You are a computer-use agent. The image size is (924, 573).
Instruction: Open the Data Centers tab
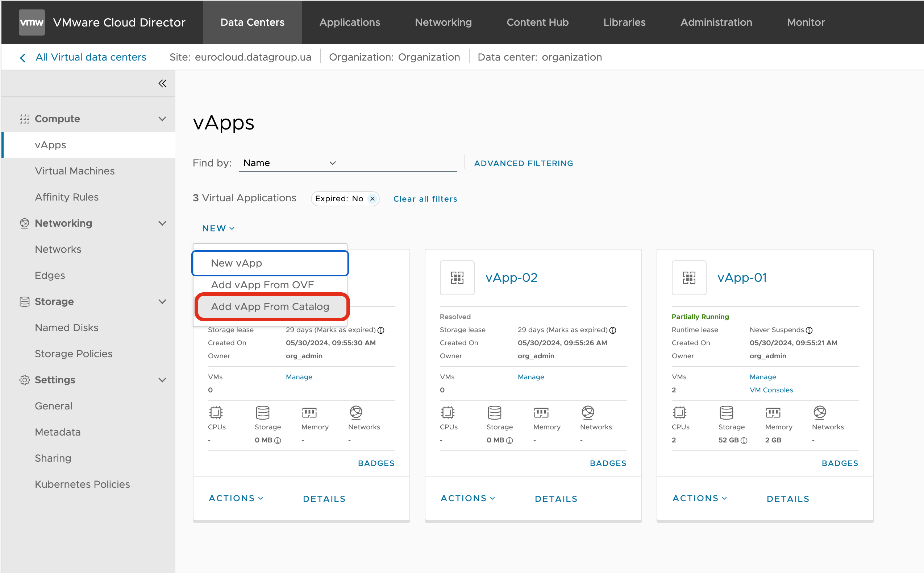pyautogui.click(x=253, y=22)
